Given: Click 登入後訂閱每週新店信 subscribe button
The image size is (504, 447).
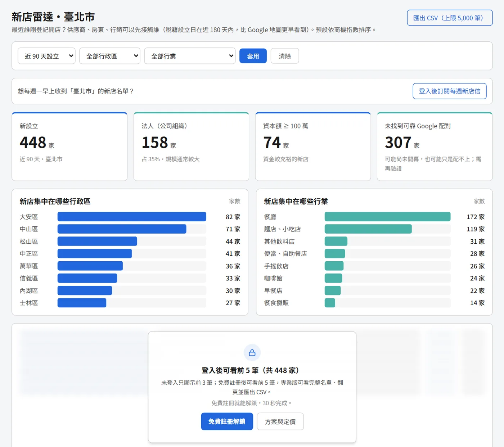Looking at the screenshot, I should pos(449,91).
